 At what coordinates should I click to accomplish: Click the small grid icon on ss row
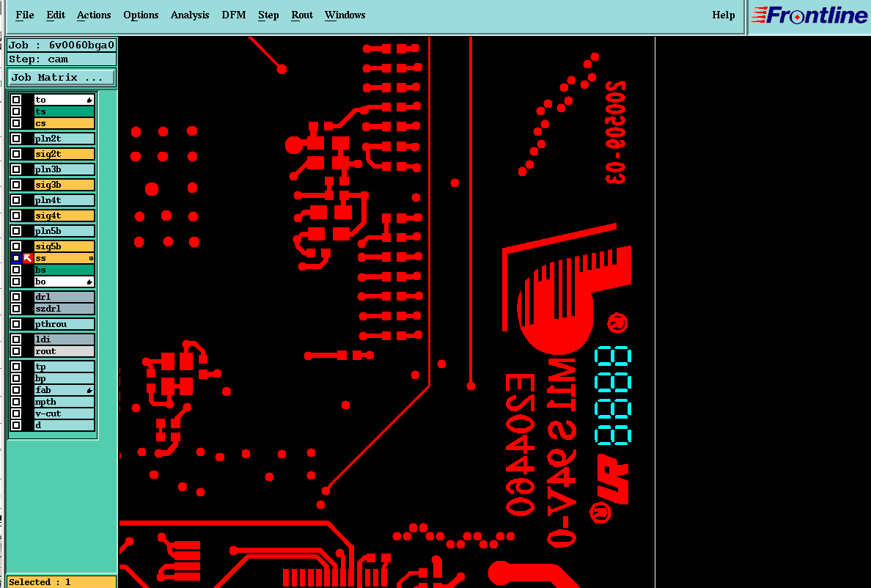91,258
